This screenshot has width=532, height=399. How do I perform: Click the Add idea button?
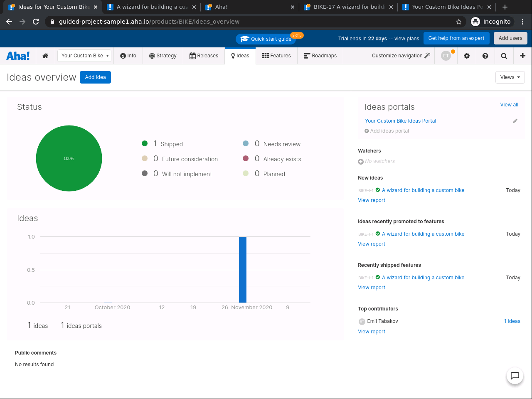click(95, 77)
